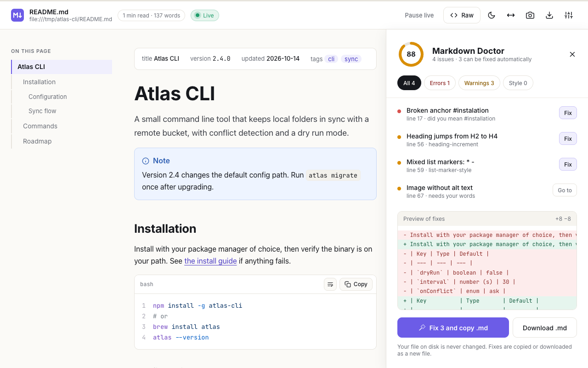588x368 pixels.
Task: Filter issues by Errors 1
Action: tap(440, 83)
